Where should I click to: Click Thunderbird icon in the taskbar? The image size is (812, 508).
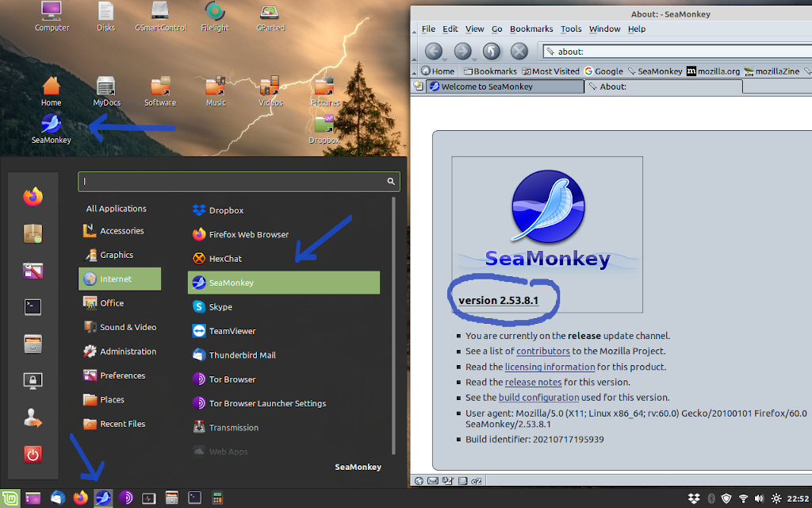tap(57, 498)
